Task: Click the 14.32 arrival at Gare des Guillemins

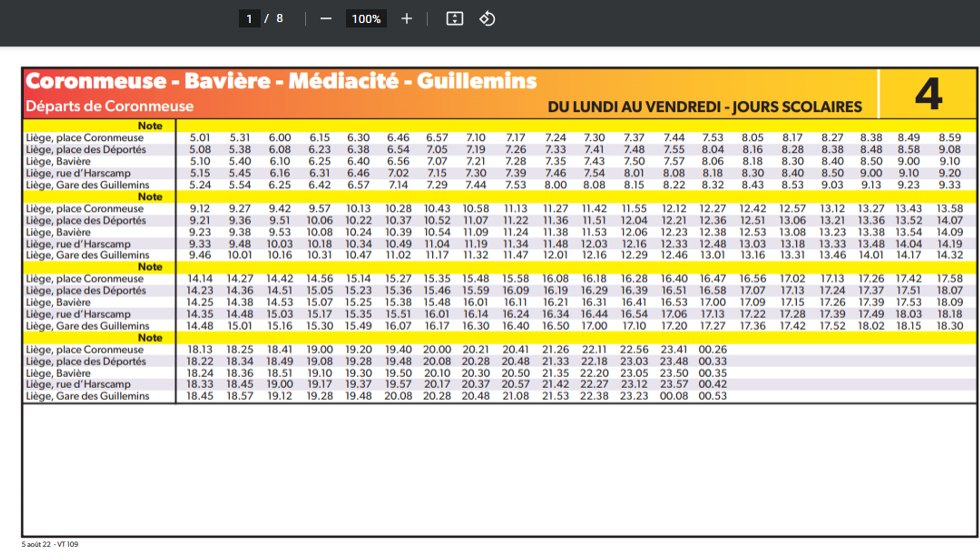Action: click(950, 255)
